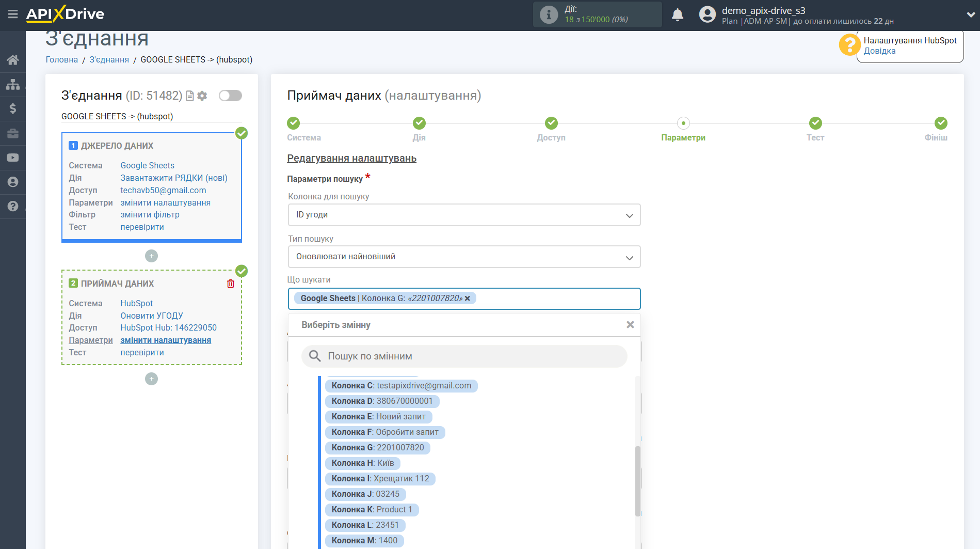
Task: Open the help question sidebar icon
Action: 13,206
